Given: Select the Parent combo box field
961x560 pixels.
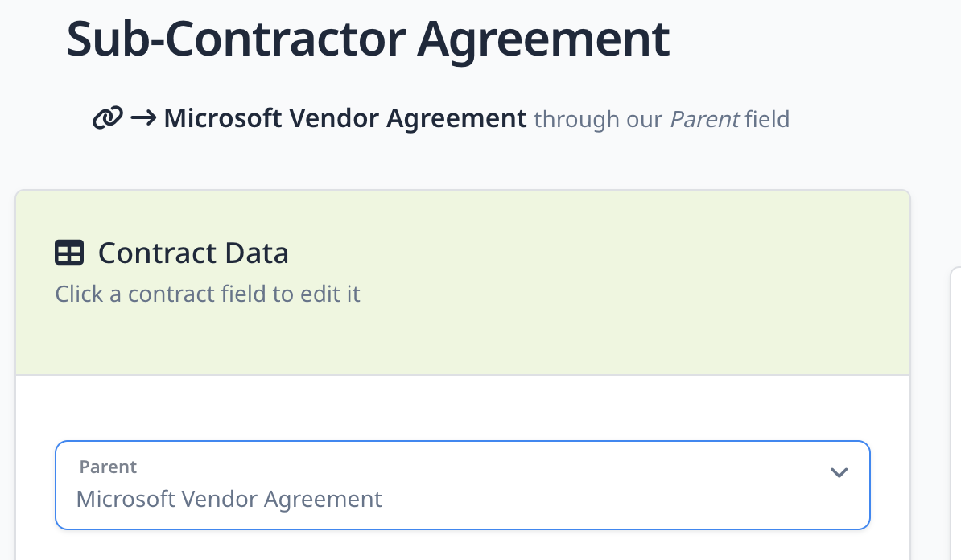Looking at the screenshot, I should coord(463,485).
